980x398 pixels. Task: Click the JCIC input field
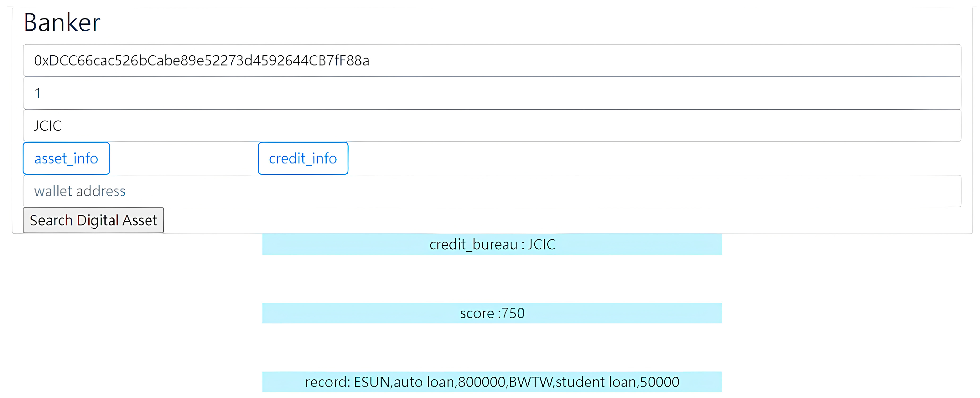(x=492, y=126)
